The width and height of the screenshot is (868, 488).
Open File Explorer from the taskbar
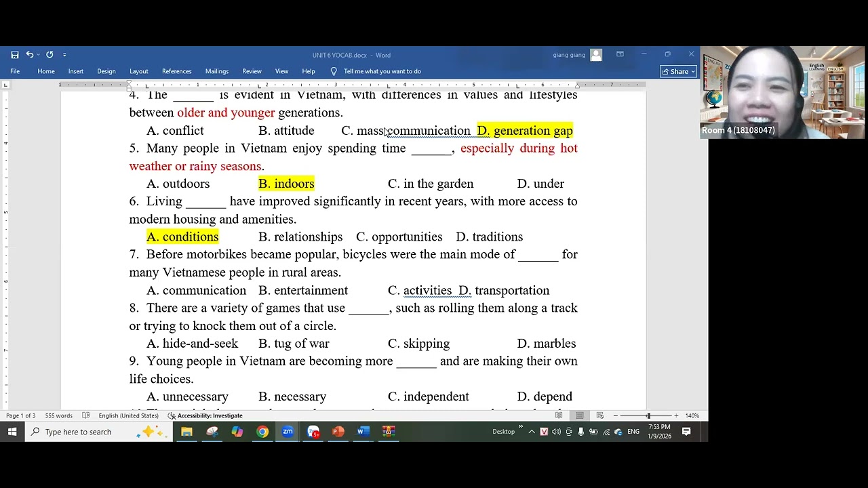[x=186, y=432]
